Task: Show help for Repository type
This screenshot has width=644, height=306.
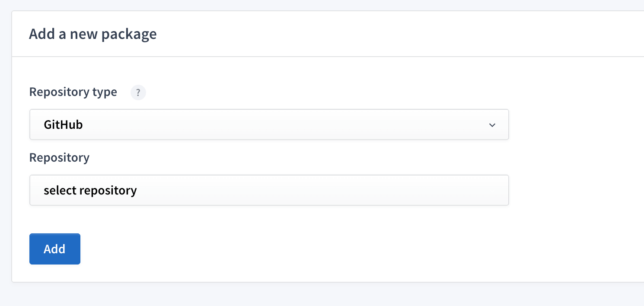Action: click(138, 92)
